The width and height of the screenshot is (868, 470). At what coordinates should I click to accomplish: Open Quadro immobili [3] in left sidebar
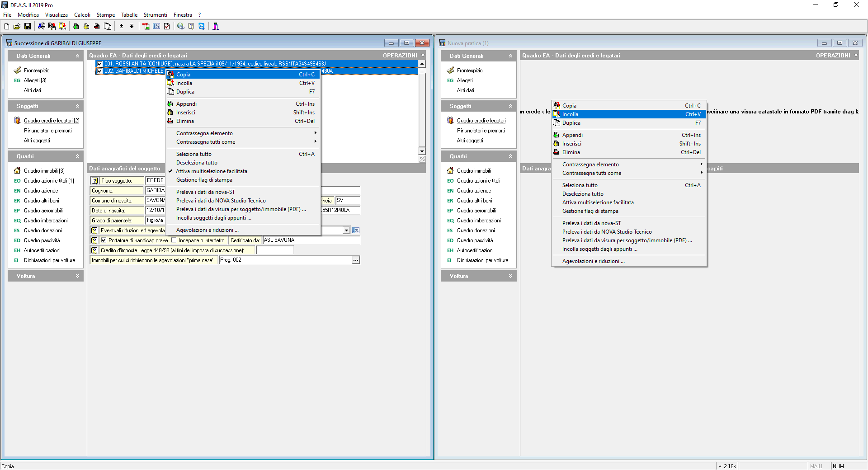[44, 171]
